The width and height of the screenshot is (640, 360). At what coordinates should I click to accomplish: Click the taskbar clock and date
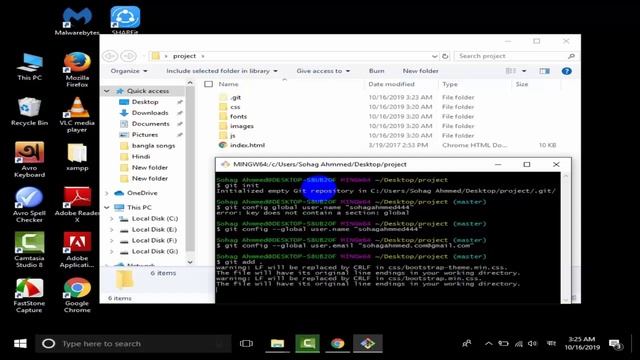pos(582,344)
